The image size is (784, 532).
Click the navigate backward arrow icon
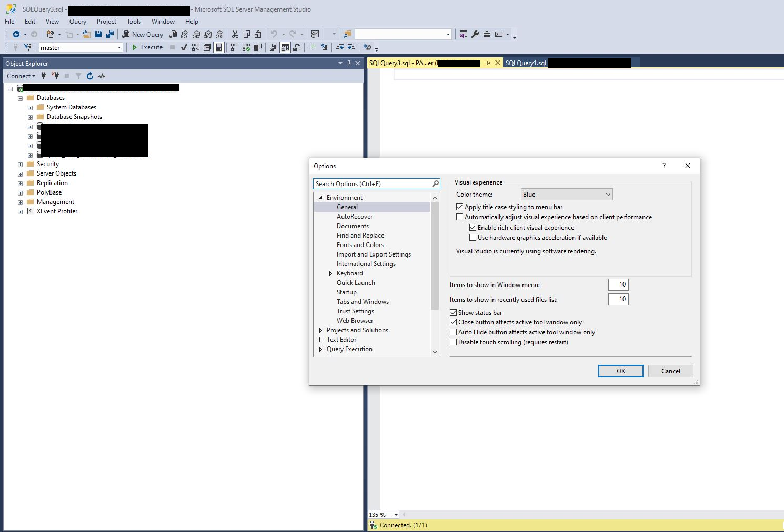click(16, 34)
